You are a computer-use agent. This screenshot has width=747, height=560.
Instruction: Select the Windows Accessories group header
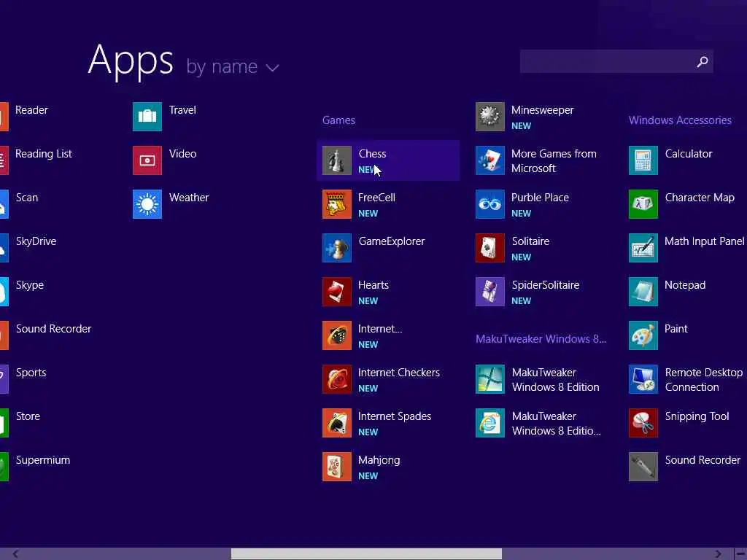pos(680,120)
